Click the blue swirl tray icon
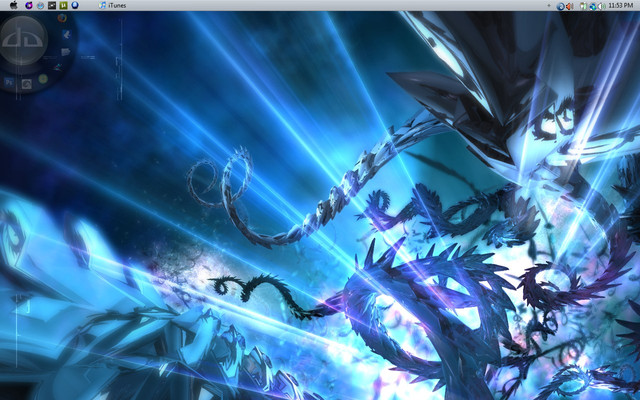Viewport: 640px width, 400px height. pyautogui.click(x=560, y=6)
